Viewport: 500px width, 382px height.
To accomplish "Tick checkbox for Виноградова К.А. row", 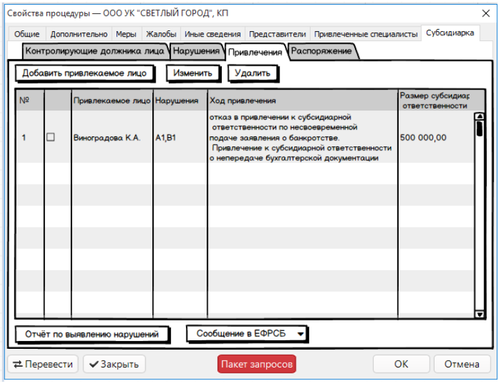I will pos(51,137).
